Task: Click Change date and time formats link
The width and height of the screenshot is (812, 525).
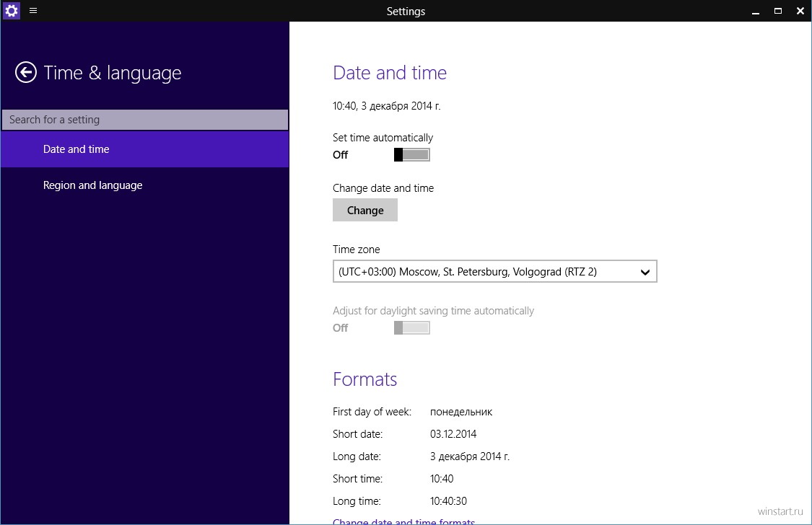Action: click(x=403, y=521)
